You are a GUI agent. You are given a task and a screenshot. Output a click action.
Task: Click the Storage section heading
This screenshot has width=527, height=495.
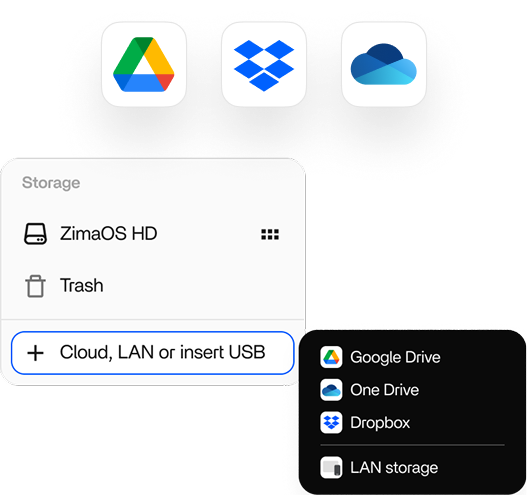pos(51,183)
